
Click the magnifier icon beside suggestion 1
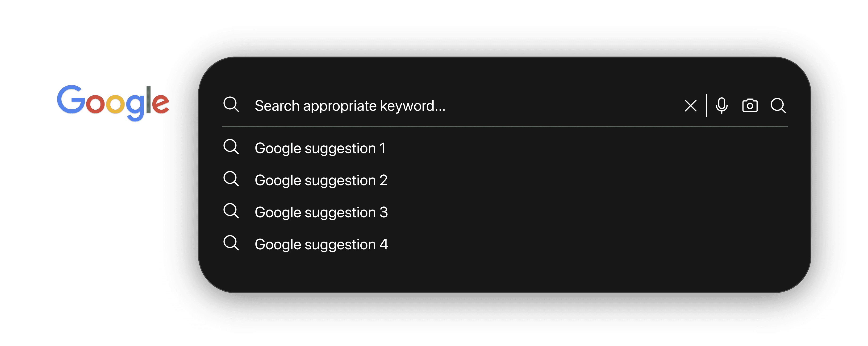tap(231, 147)
